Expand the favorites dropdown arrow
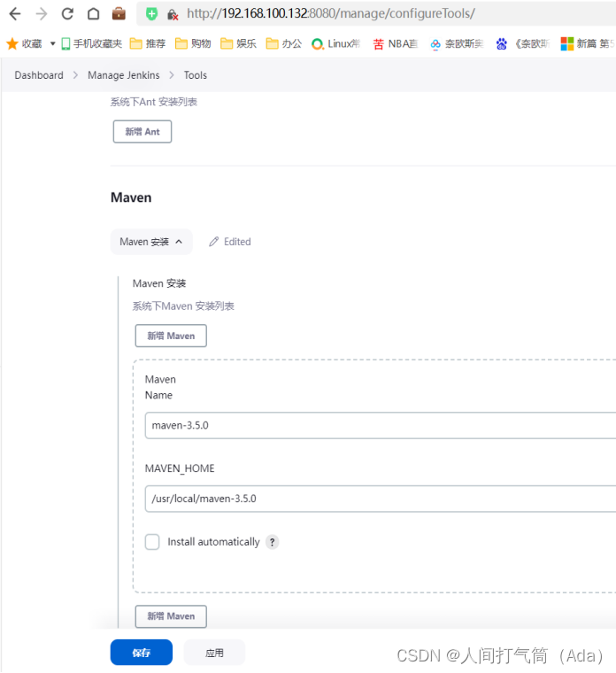 53,43
